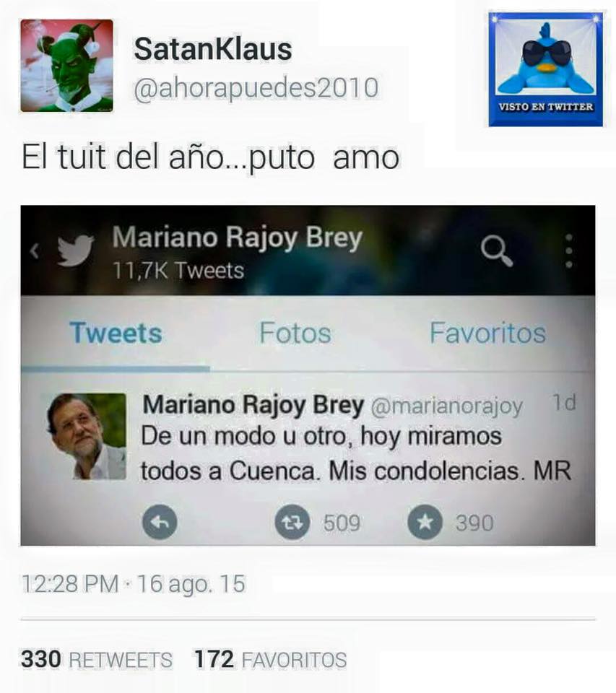
Task: Open the three-dot overflow menu
Action: coord(569,250)
